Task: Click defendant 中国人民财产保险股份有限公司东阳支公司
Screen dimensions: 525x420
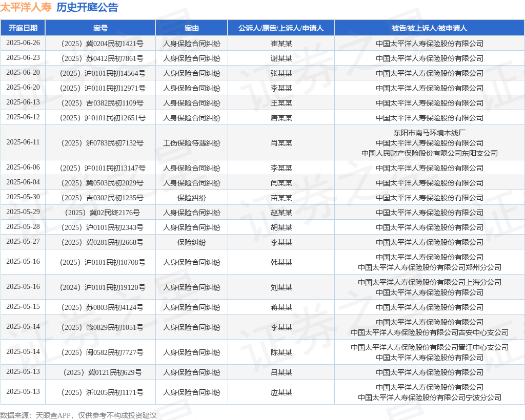Action: point(430,153)
